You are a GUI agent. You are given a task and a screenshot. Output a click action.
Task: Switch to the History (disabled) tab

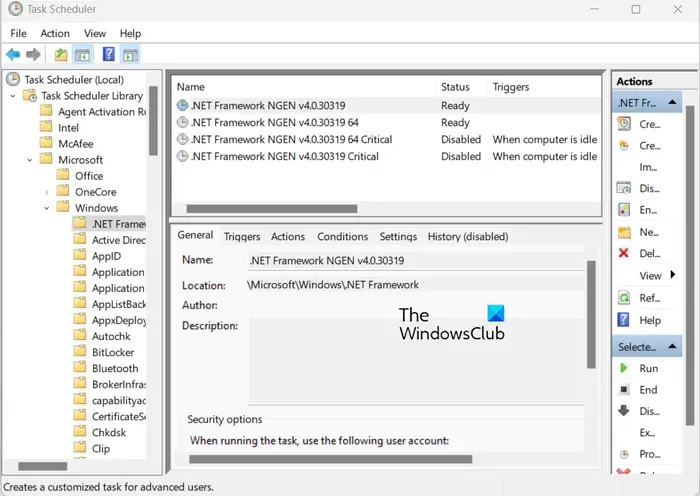tap(468, 237)
